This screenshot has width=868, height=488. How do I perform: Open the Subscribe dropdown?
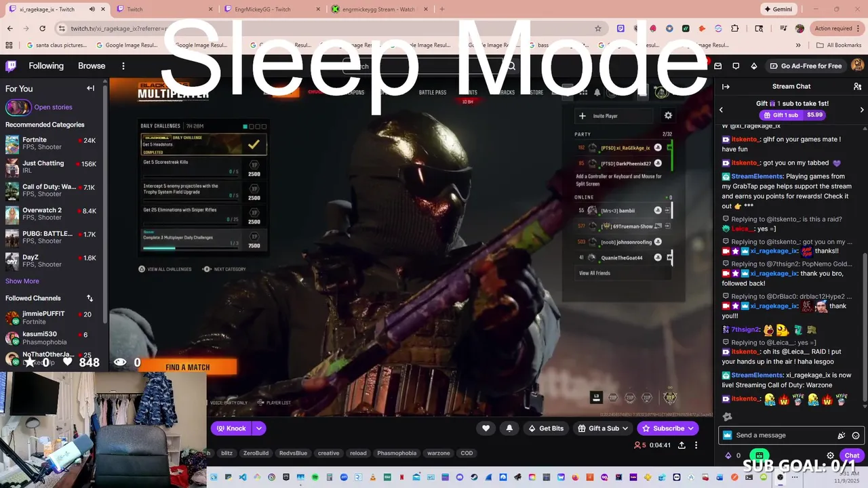coord(690,428)
